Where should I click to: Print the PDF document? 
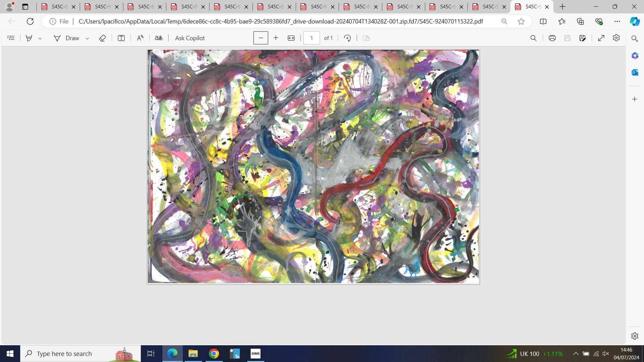(552, 38)
